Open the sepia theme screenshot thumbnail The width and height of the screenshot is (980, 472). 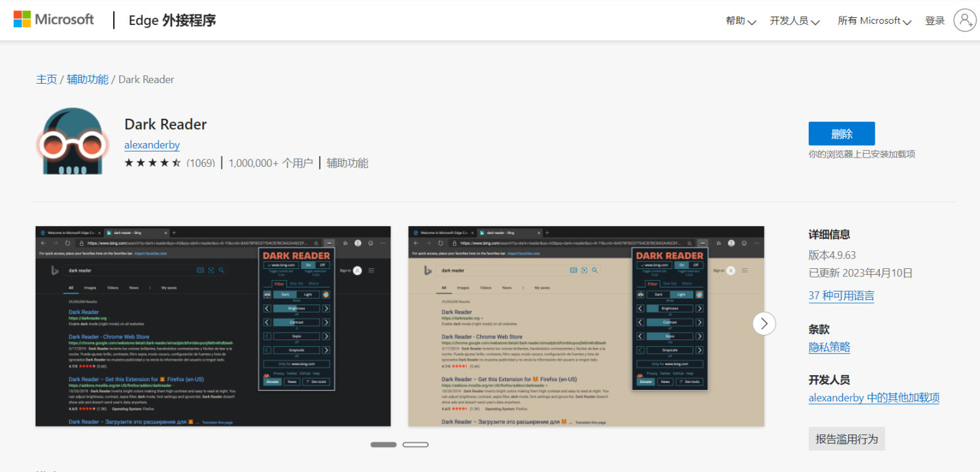(586, 326)
